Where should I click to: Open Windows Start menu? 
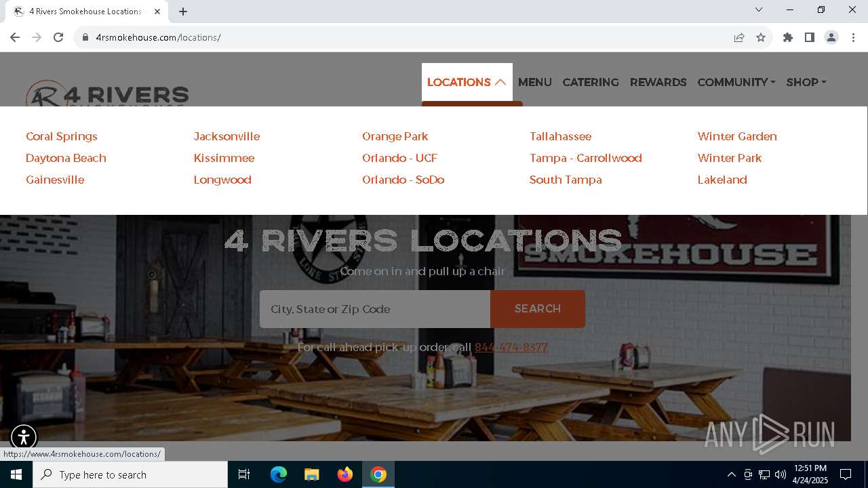point(16,474)
